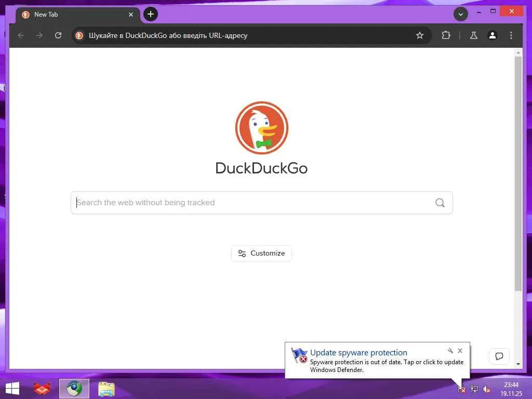The width and height of the screenshot is (532, 399).
Task: Expand the tab search dropdown arrow
Action: [x=461, y=14]
